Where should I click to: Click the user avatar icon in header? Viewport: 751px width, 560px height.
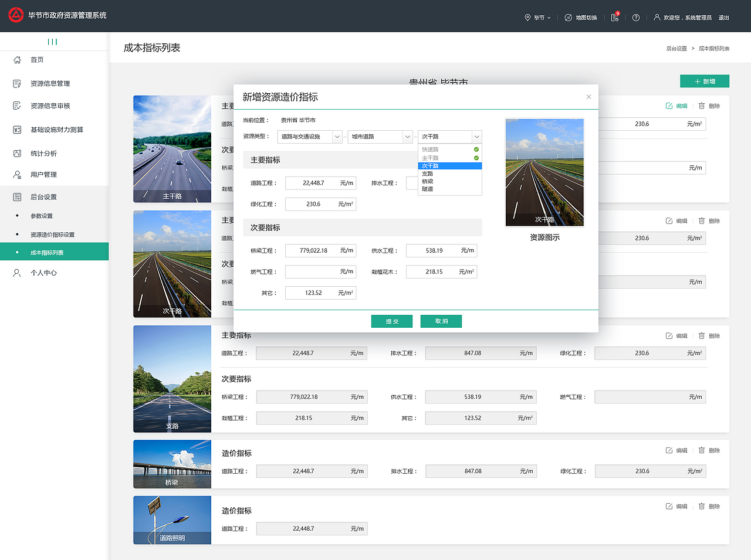tap(657, 18)
